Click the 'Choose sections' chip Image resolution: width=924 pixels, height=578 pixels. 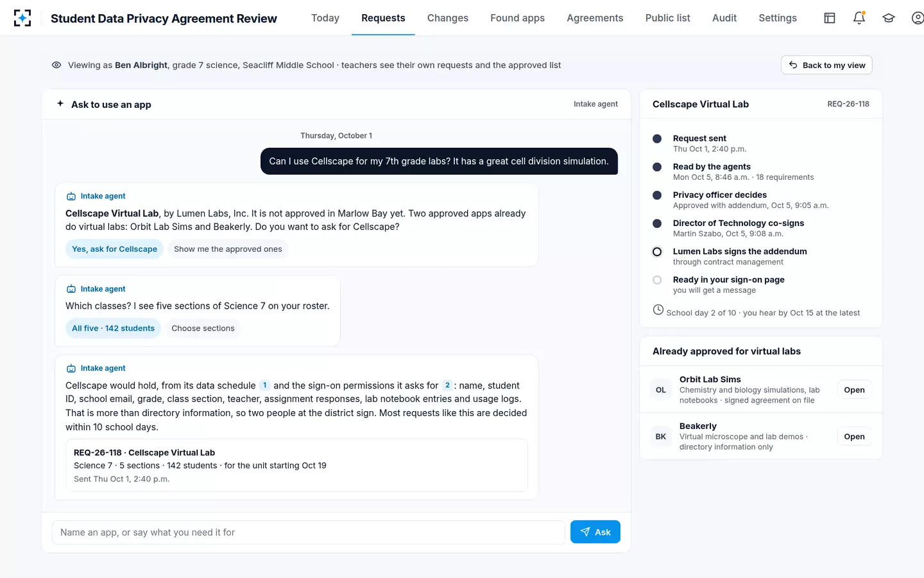[x=203, y=328]
